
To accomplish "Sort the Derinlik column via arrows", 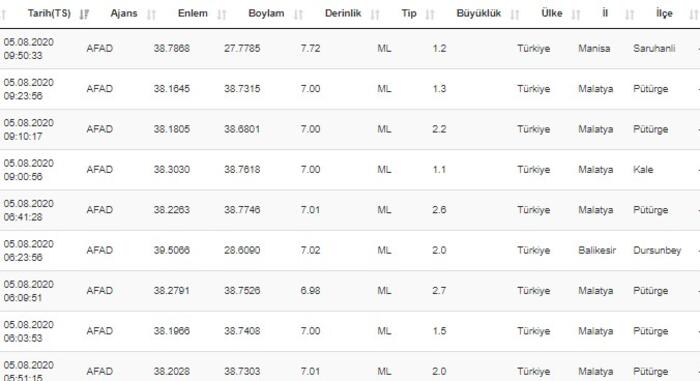I will (375, 15).
